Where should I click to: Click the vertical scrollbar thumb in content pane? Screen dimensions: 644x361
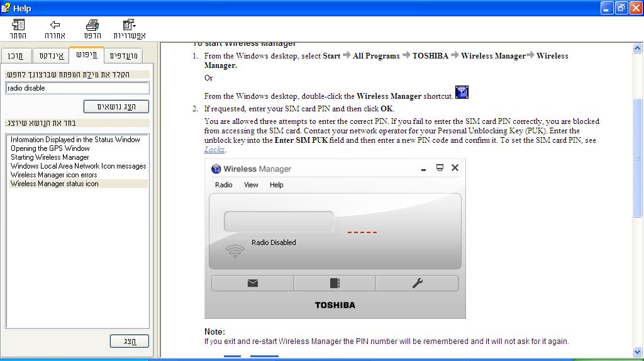click(x=637, y=158)
